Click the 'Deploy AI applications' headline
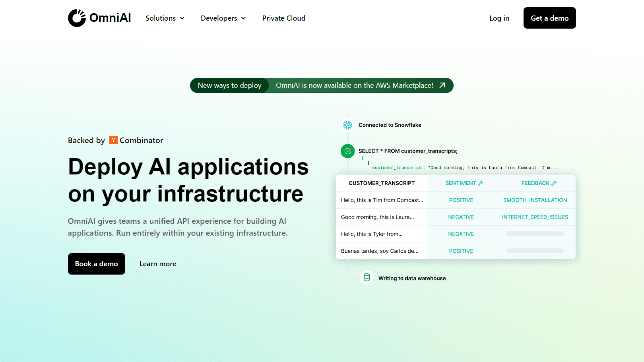 [x=188, y=167]
